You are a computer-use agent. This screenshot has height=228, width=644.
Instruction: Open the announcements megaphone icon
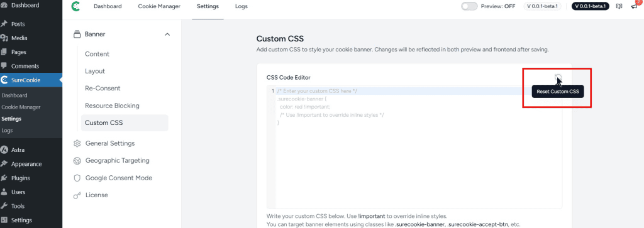point(634,6)
